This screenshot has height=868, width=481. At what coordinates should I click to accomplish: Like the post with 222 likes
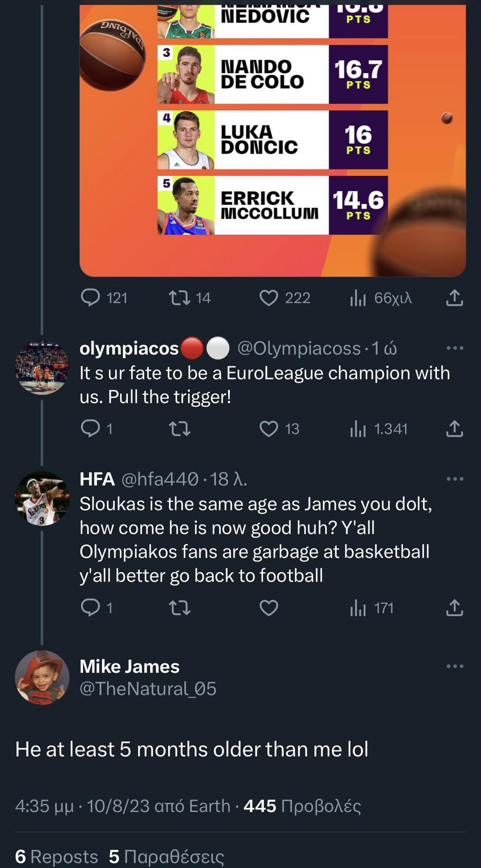tap(269, 298)
